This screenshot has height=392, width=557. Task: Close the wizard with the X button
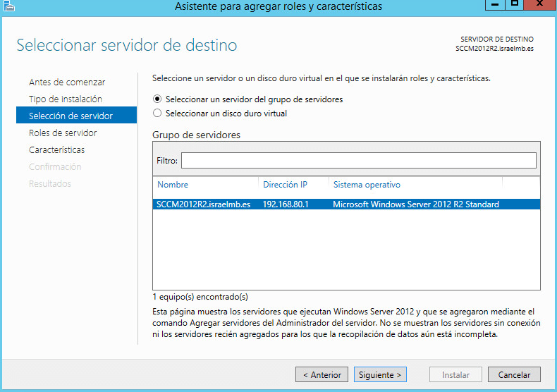539,6
